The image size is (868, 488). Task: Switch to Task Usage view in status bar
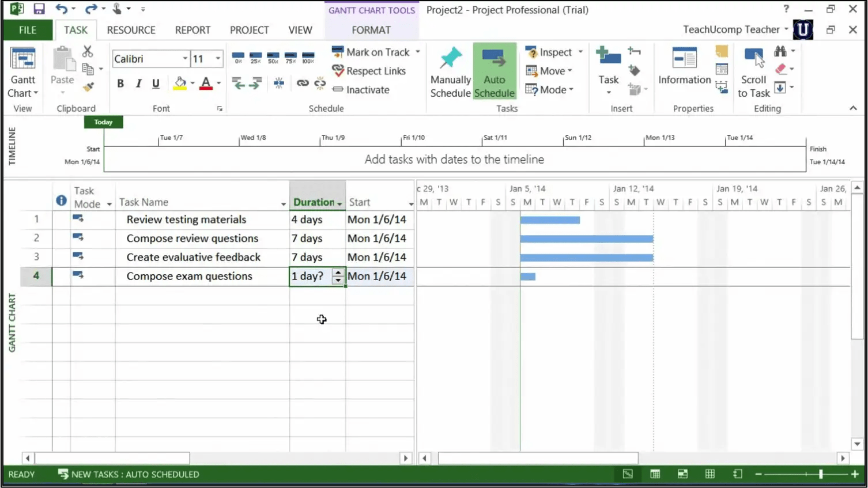655,474
